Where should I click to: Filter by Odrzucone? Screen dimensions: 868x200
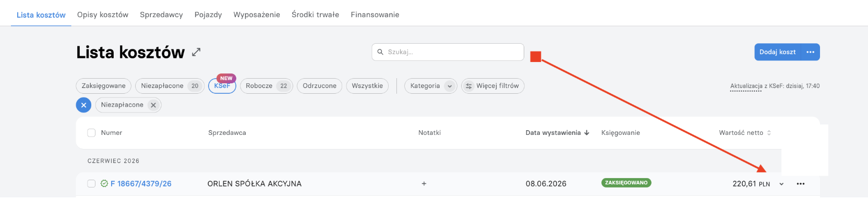coord(319,86)
